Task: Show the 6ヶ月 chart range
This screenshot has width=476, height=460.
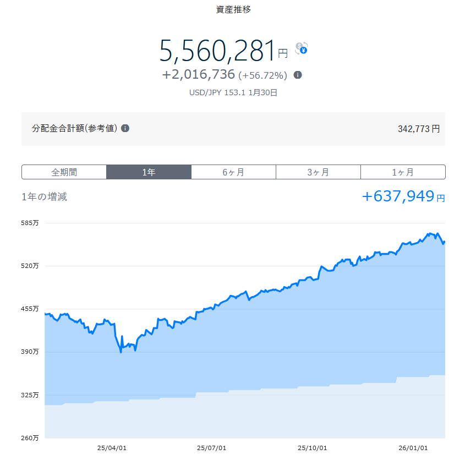Action: point(233,172)
